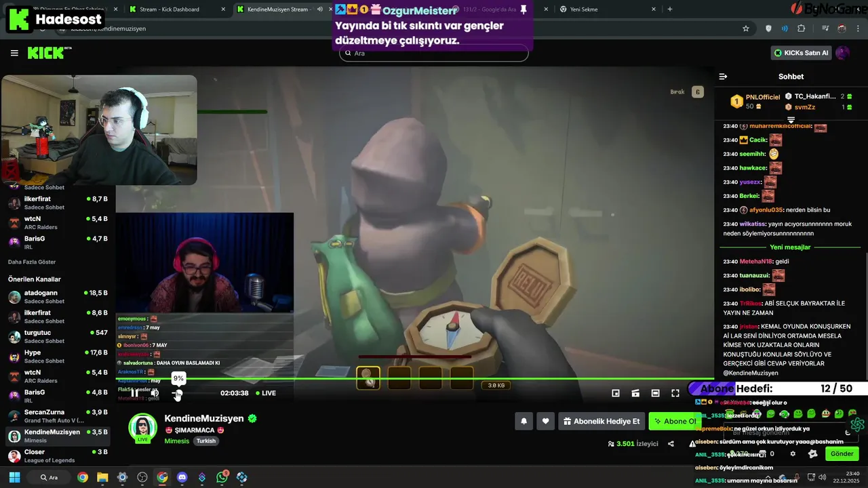Open the Mimesis category link
The height and width of the screenshot is (488, 868).
(x=178, y=441)
